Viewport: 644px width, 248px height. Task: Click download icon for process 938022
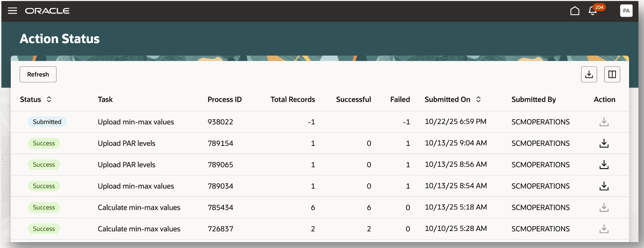[604, 122]
